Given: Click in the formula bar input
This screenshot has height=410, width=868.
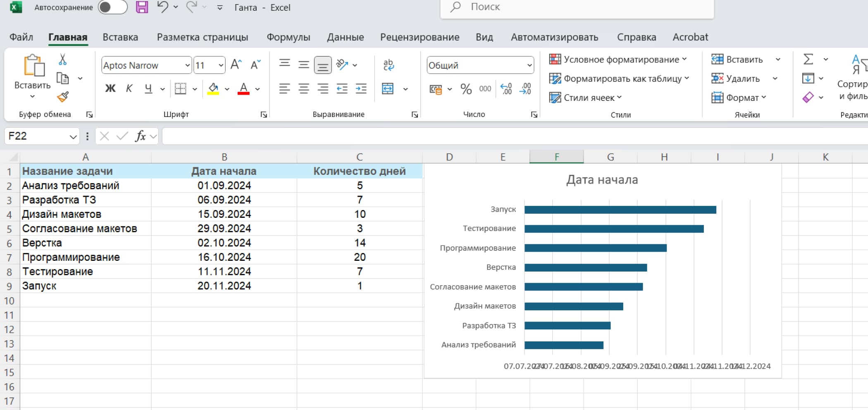Looking at the screenshot, I should point(515,136).
